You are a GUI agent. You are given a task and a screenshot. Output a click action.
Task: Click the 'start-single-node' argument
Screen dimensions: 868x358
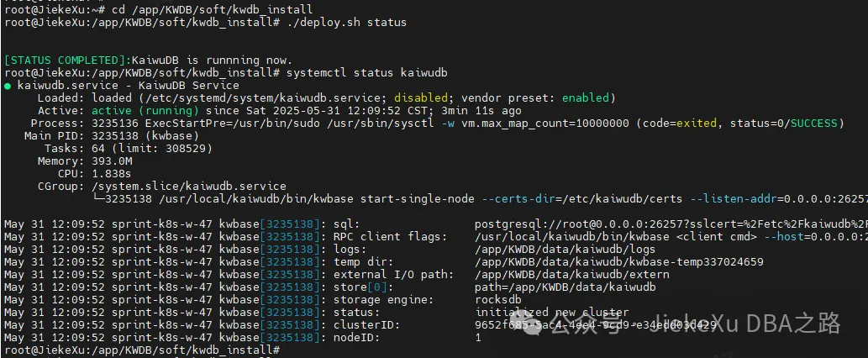pyautogui.click(x=418, y=198)
